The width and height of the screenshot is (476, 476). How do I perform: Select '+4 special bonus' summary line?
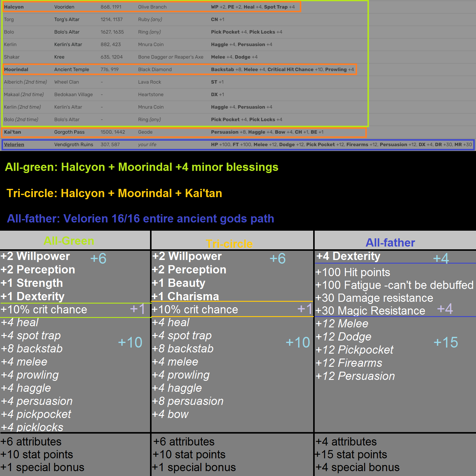pos(357,467)
